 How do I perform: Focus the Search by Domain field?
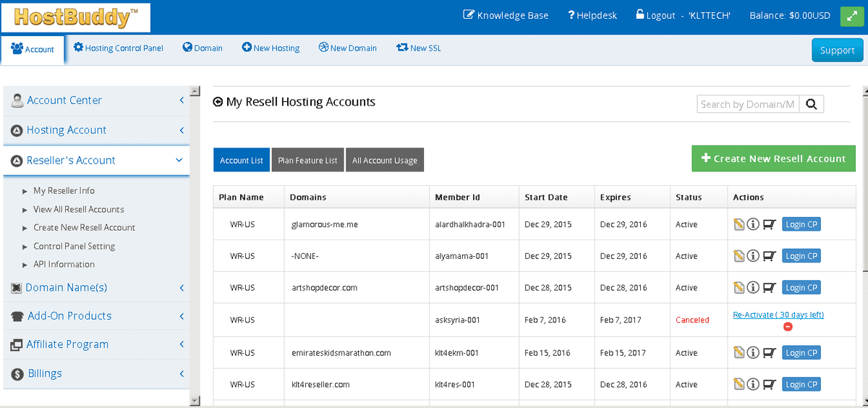coord(748,104)
